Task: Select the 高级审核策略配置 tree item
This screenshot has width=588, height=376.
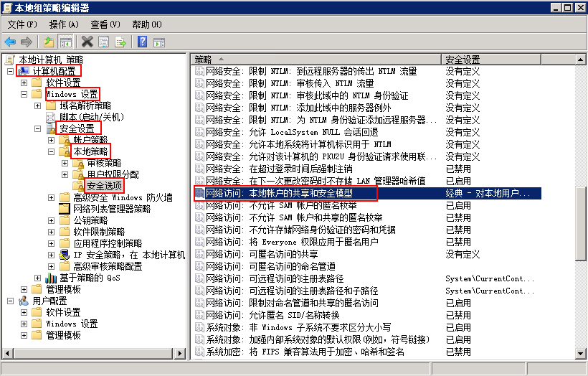Action: (108, 266)
